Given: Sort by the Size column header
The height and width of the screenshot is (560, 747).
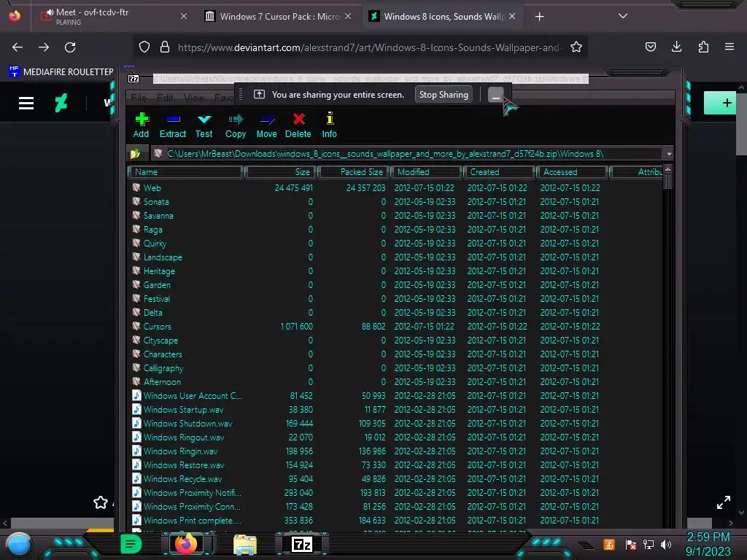Looking at the screenshot, I should click(x=280, y=172).
